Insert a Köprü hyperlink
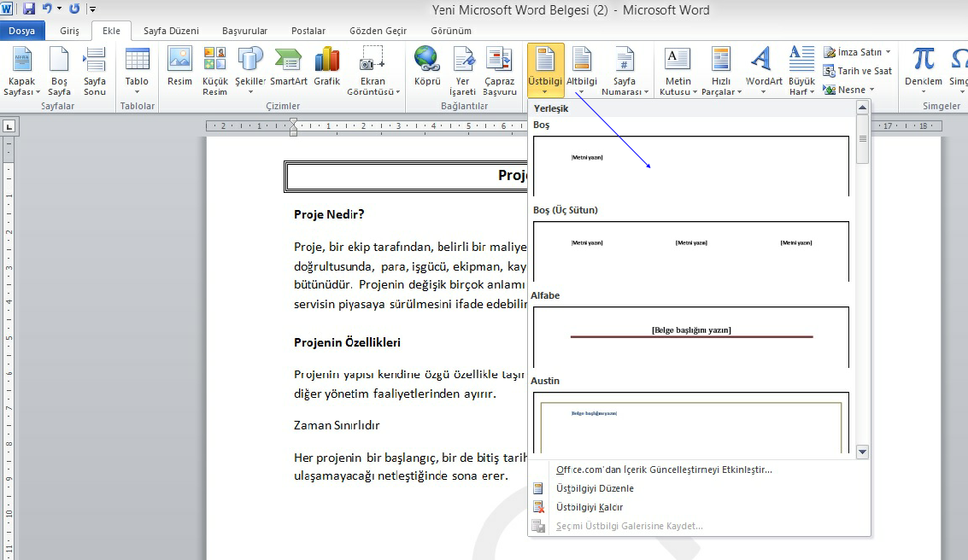Viewport: 968px width, 560px height. (427, 67)
